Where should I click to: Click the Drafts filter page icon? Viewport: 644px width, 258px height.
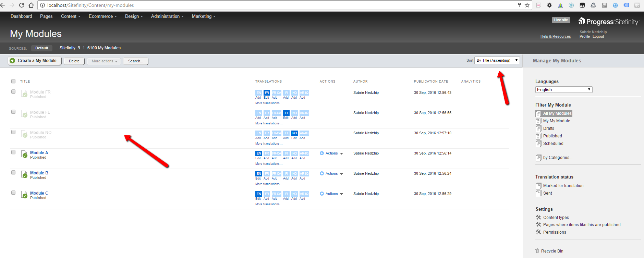[538, 129]
